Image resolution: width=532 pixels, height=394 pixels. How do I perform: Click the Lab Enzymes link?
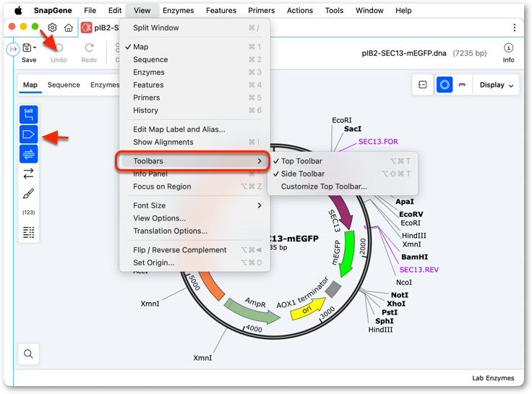493,378
